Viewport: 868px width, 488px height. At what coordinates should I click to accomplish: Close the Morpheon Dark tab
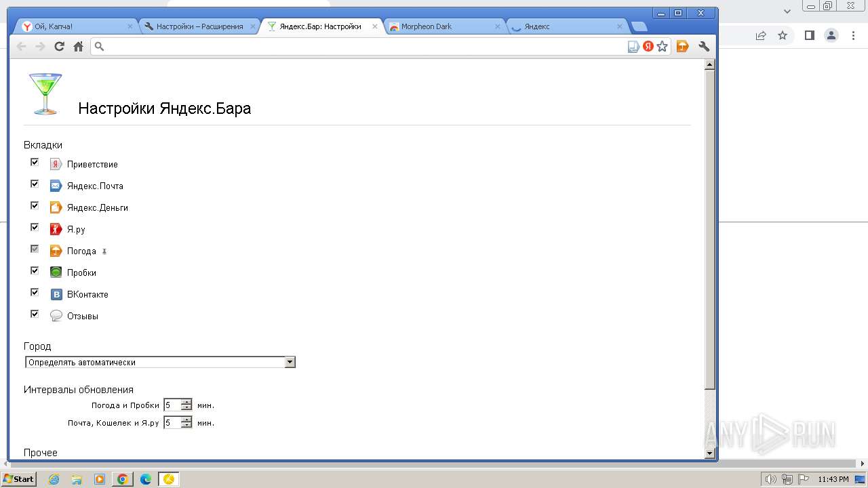coord(497,26)
